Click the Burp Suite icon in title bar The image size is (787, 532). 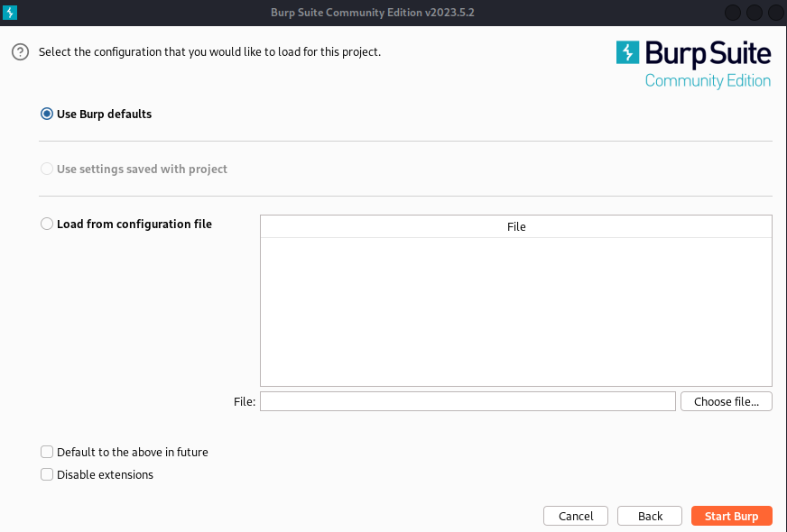(10, 13)
